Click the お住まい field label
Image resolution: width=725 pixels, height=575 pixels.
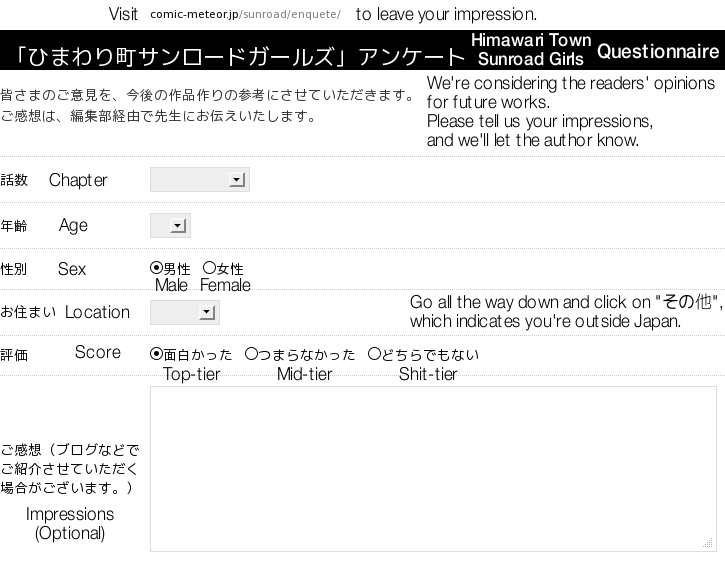(29, 313)
